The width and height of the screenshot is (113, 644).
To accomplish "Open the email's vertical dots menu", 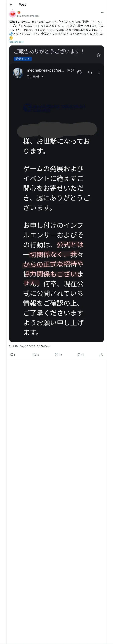I will pos(99,72).
